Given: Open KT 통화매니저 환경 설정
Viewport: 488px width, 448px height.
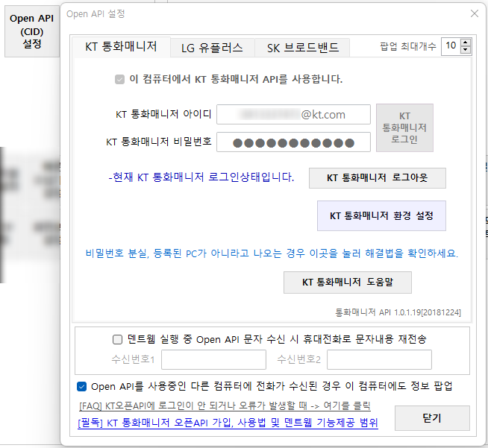Looking at the screenshot, I should (381, 215).
